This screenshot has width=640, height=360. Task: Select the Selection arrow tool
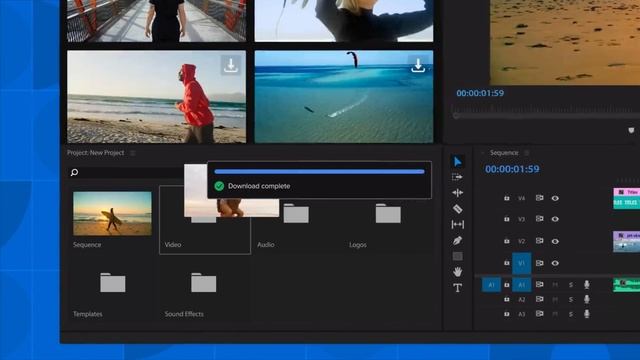click(x=458, y=162)
